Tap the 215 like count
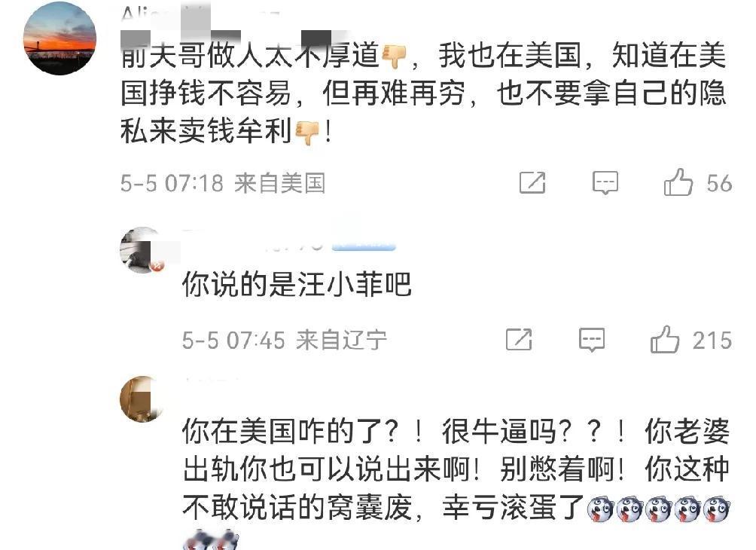 point(712,341)
